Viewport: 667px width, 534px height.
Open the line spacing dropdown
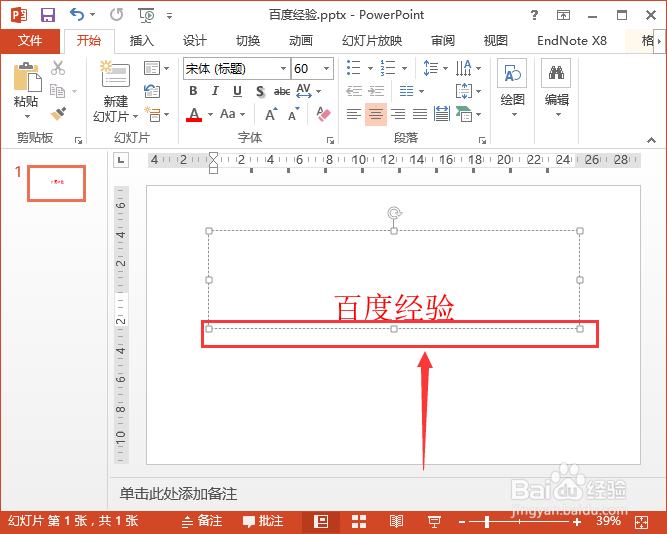(436, 68)
